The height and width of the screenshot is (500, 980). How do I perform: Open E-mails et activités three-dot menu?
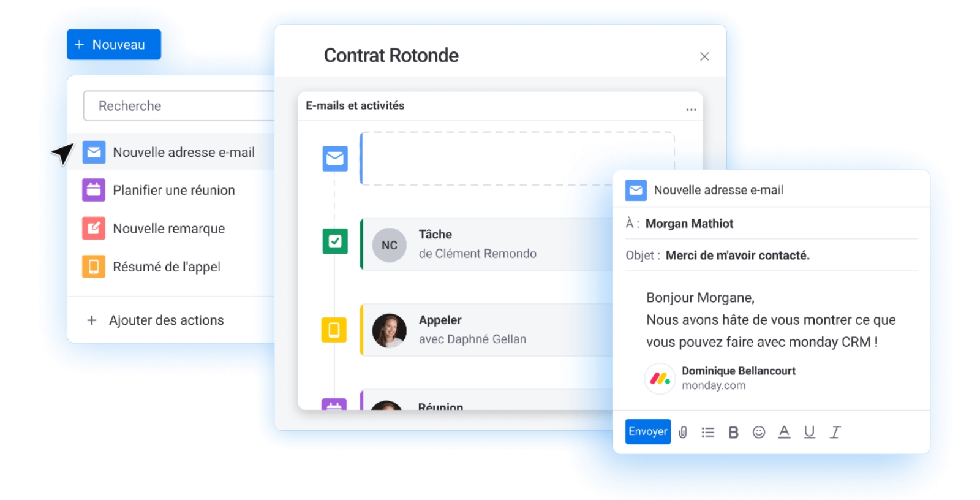click(691, 109)
